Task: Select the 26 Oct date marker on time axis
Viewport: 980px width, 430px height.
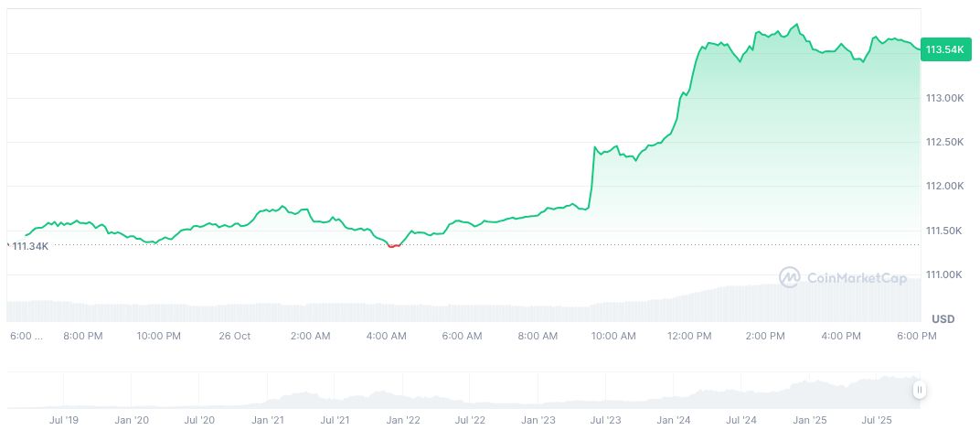Action: tap(235, 336)
